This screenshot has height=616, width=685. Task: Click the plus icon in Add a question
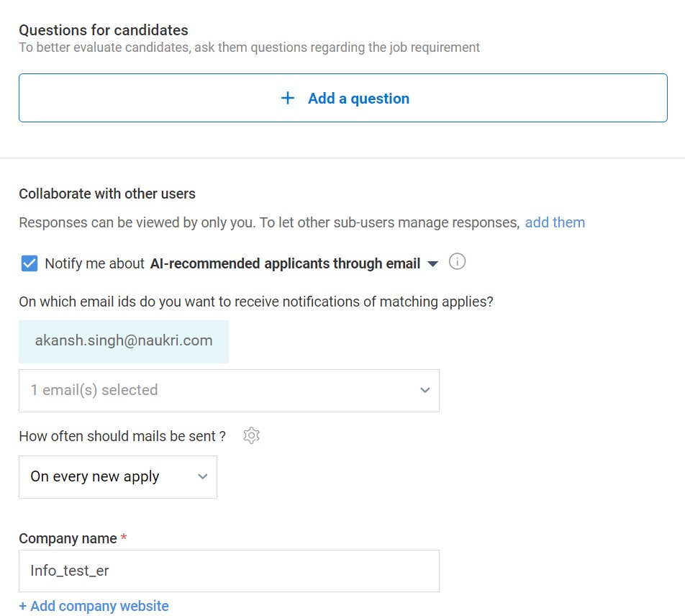288,99
